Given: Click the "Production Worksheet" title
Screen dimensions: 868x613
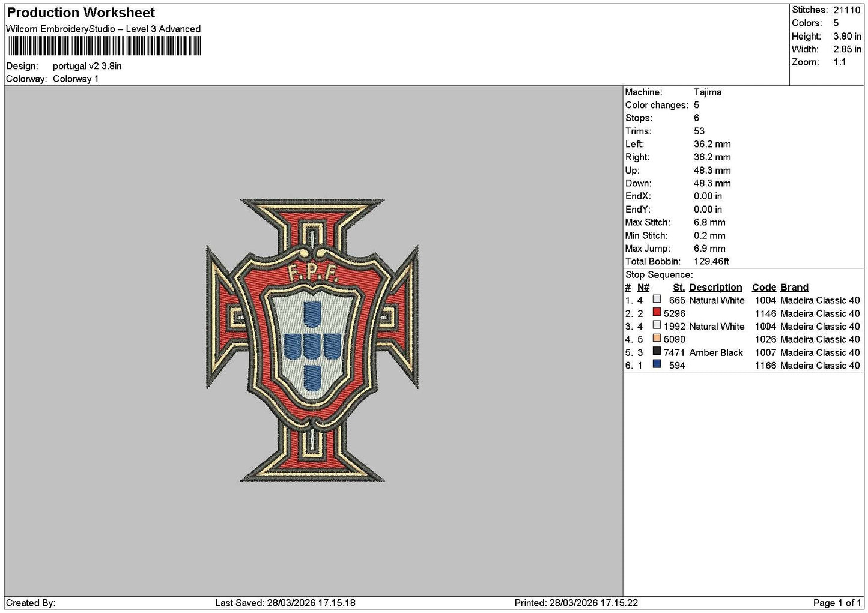Looking at the screenshot, I should coord(81,13).
